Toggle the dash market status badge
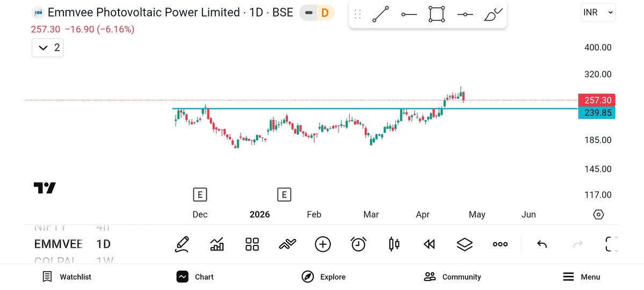Image resolution: width=644 pixels, height=290 pixels. (308, 13)
